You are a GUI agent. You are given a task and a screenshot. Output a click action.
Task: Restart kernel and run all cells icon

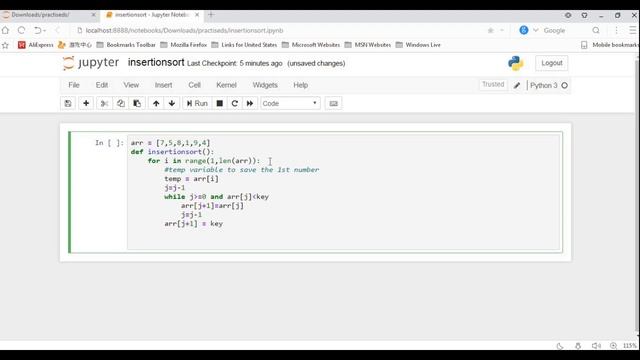tap(250, 104)
